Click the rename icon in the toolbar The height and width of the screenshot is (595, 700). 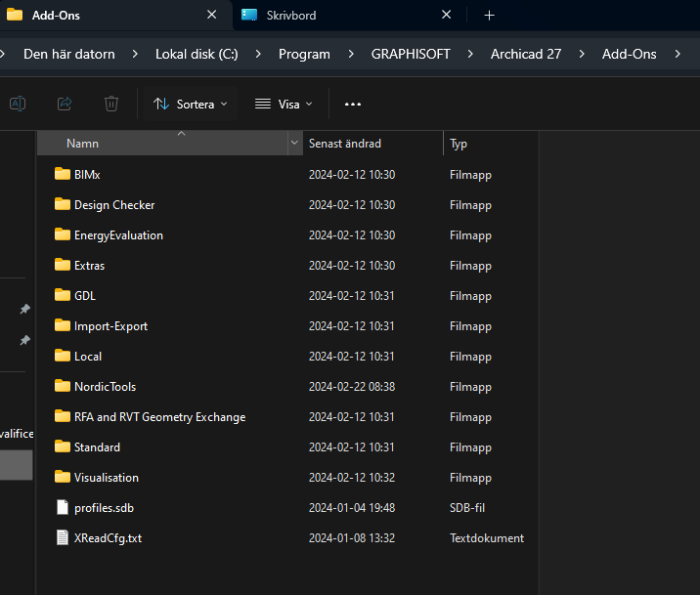click(x=18, y=104)
